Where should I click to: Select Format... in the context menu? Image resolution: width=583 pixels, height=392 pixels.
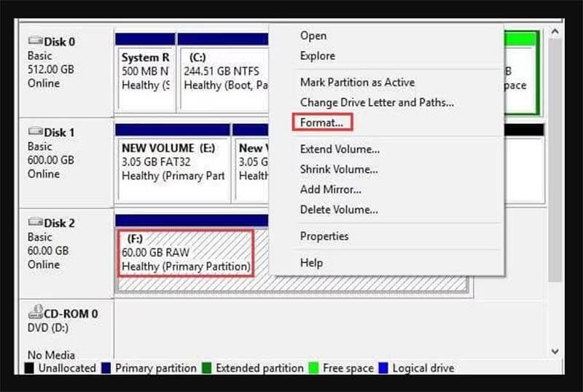coord(321,122)
